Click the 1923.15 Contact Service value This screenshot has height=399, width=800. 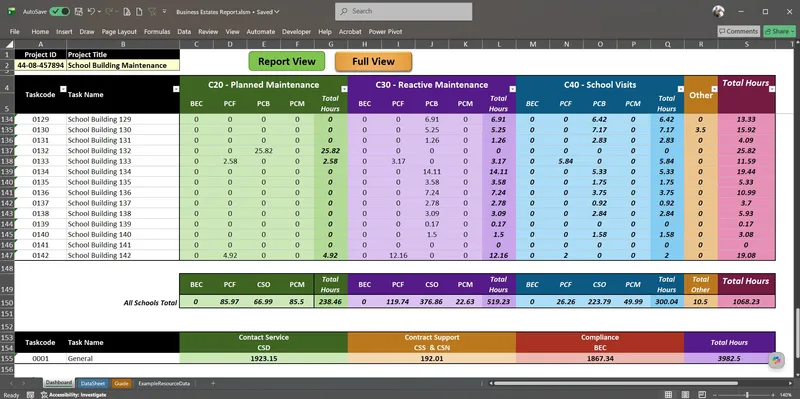[263, 358]
